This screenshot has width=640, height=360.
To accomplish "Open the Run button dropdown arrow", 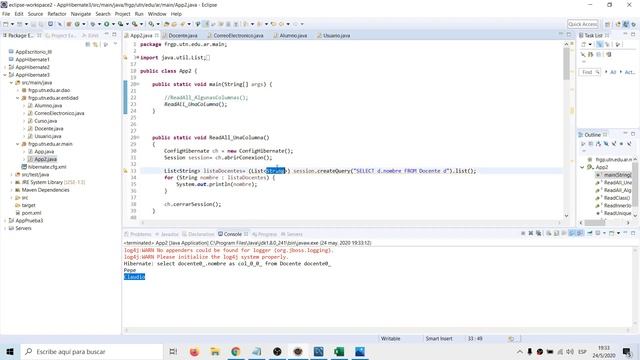I will click(113, 24).
